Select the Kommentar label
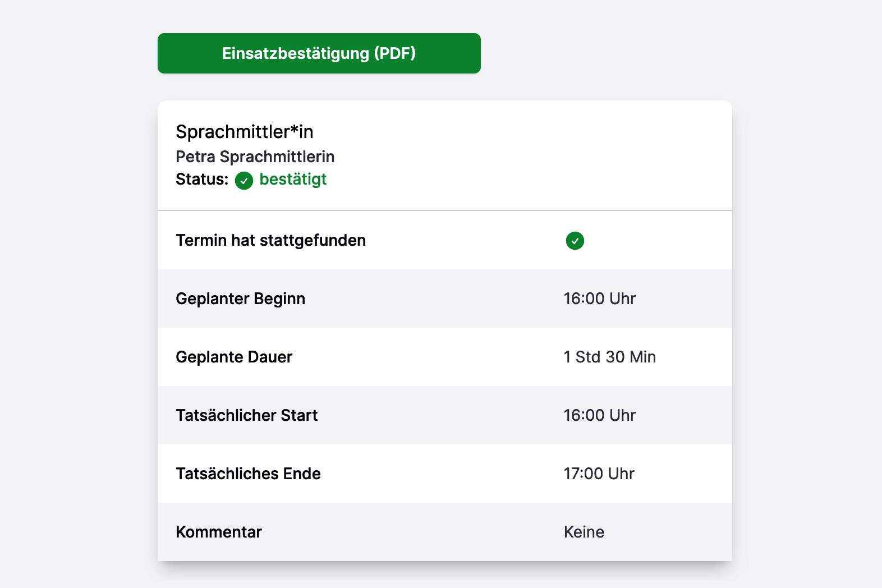The height and width of the screenshot is (588, 882). click(219, 532)
